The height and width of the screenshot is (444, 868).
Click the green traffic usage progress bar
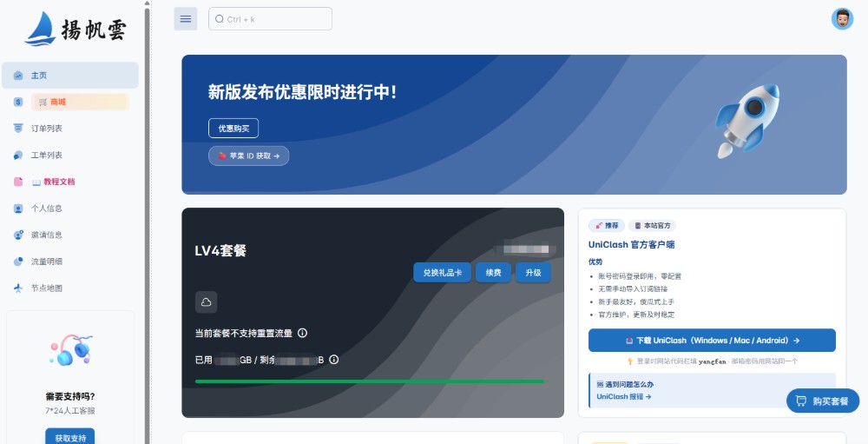369,381
